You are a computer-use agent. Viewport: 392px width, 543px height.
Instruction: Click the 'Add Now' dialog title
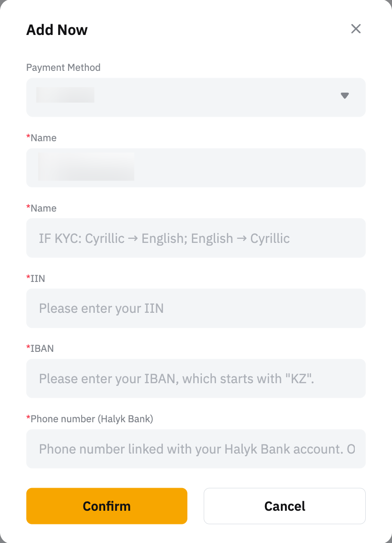[57, 30]
